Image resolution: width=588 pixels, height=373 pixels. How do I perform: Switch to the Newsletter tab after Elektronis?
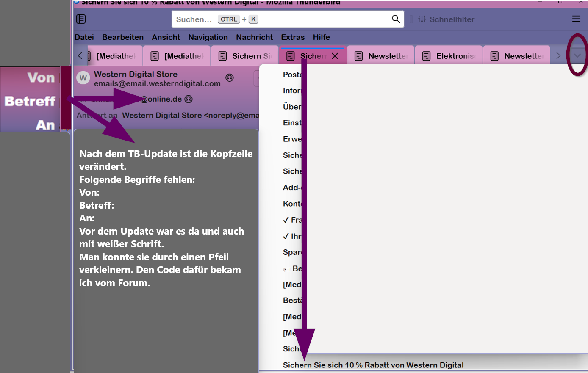pyautogui.click(x=517, y=56)
